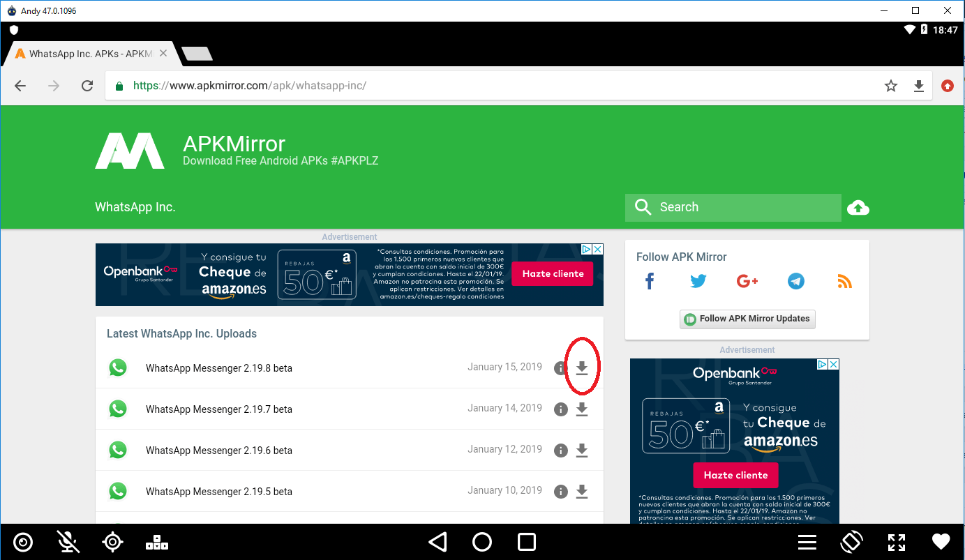Toggle the Andy microphone mute icon
Screen dimensions: 965x560
[68, 542]
